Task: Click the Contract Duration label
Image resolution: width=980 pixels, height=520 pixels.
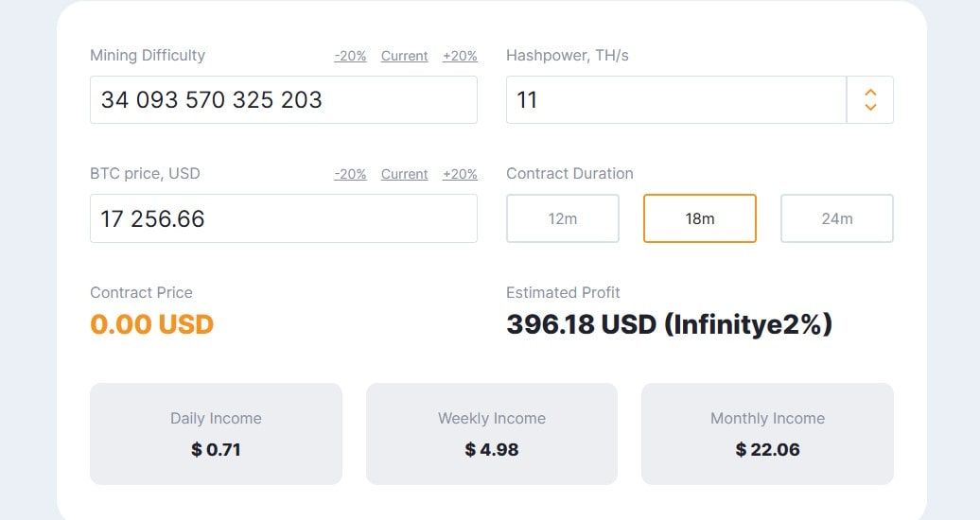Action: [569, 174]
